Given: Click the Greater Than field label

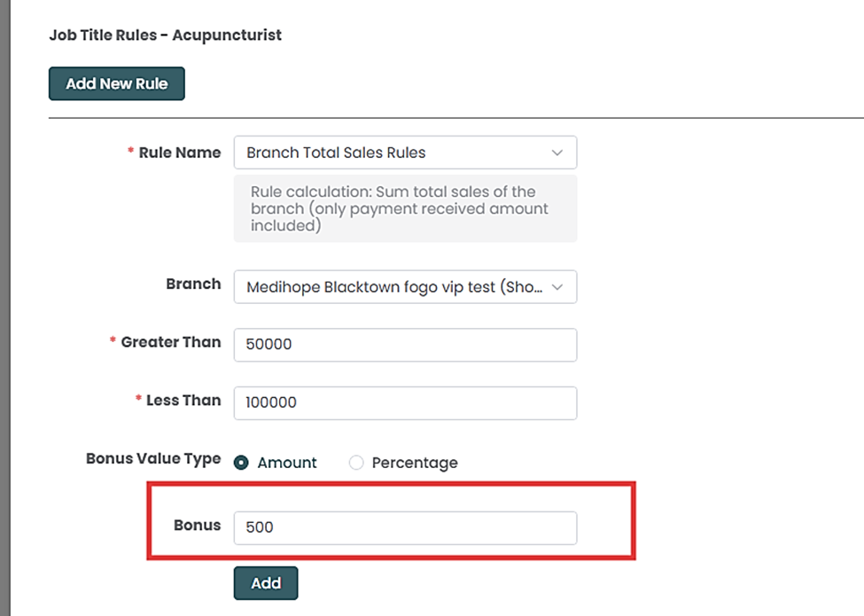Looking at the screenshot, I should 170,342.
